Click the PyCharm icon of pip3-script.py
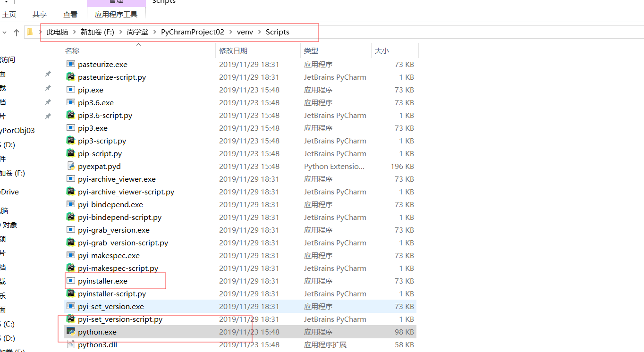The height and width of the screenshot is (352, 644). tap(71, 141)
